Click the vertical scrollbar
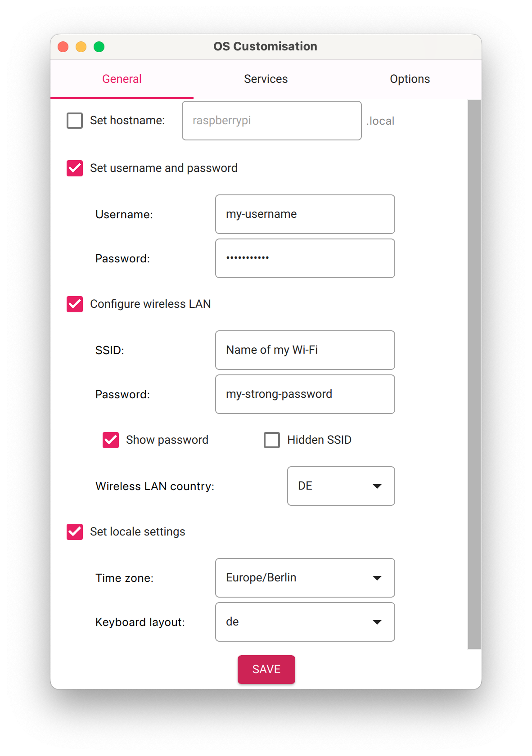The height and width of the screenshot is (756, 532). click(x=474, y=374)
